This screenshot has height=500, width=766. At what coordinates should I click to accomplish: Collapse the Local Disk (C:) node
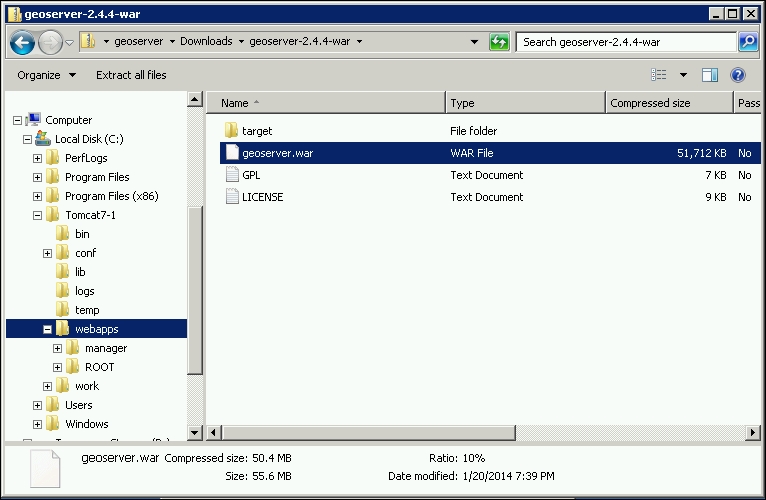[27, 139]
